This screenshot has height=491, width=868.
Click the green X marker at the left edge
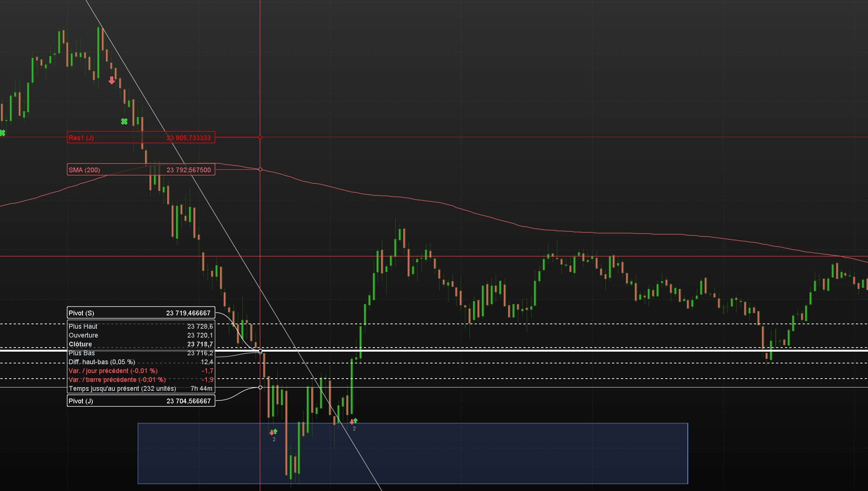pyautogui.click(x=2, y=133)
